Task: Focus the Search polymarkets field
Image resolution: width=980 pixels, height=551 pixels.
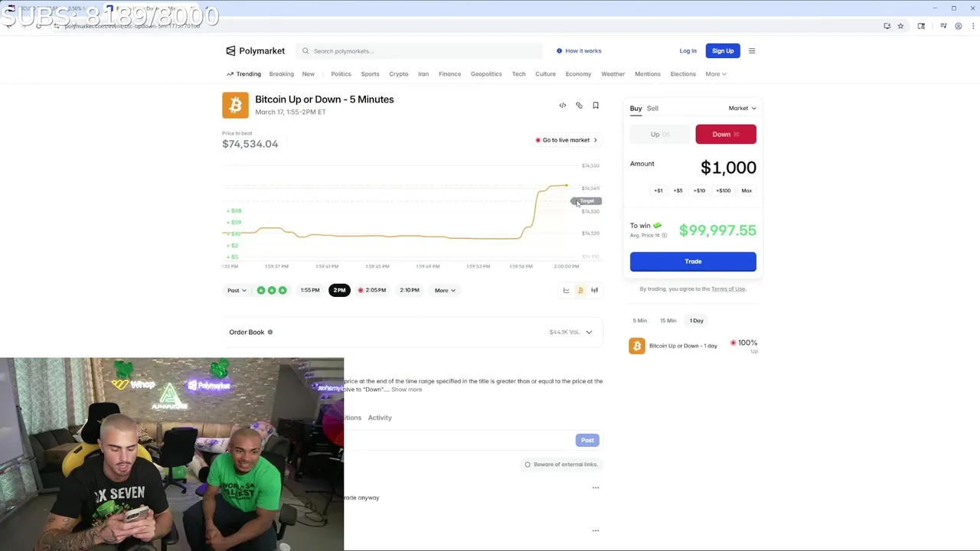Action: click(x=420, y=51)
